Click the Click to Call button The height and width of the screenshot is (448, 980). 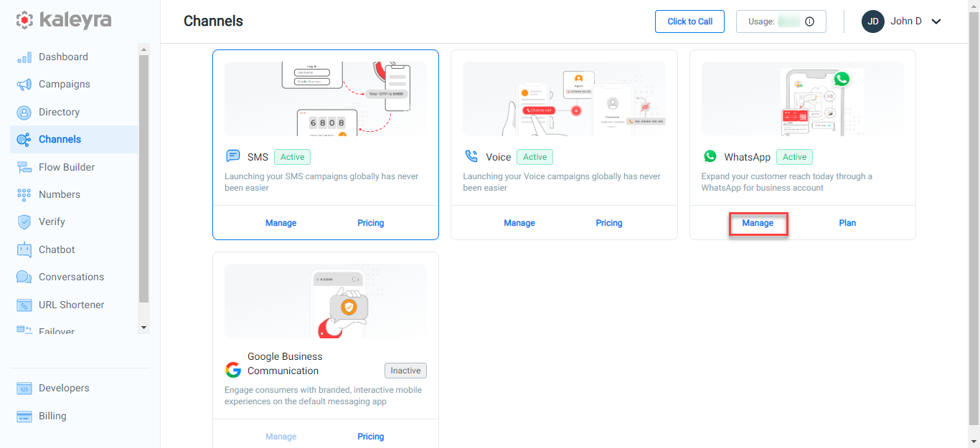point(689,22)
